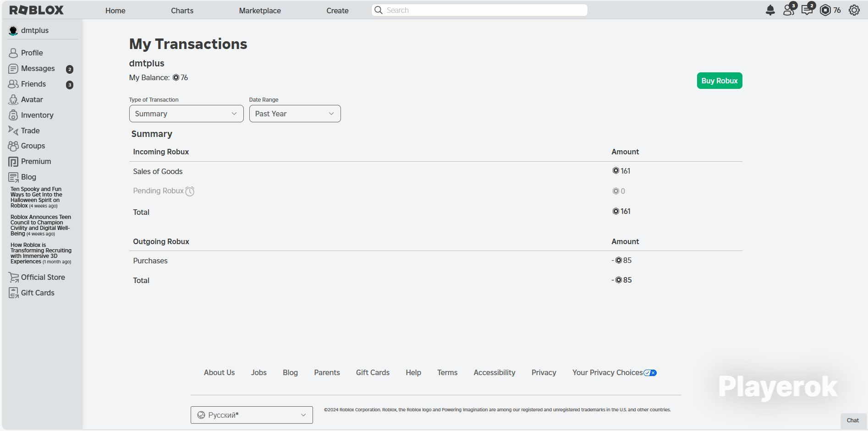Click the privacy choices toggle icon
The height and width of the screenshot is (431, 868).
(x=650, y=373)
